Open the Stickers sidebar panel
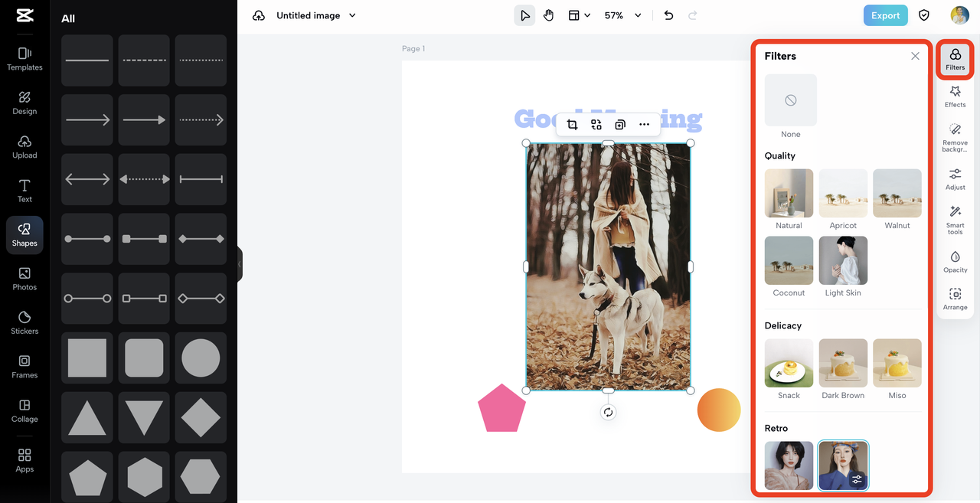980x503 pixels. (x=24, y=323)
